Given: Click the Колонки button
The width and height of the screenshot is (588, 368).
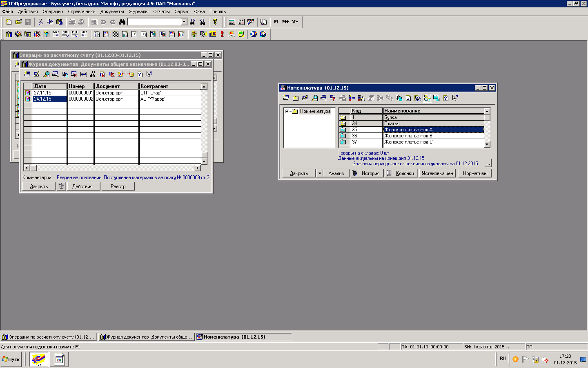Looking at the screenshot, I should click(x=401, y=173).
